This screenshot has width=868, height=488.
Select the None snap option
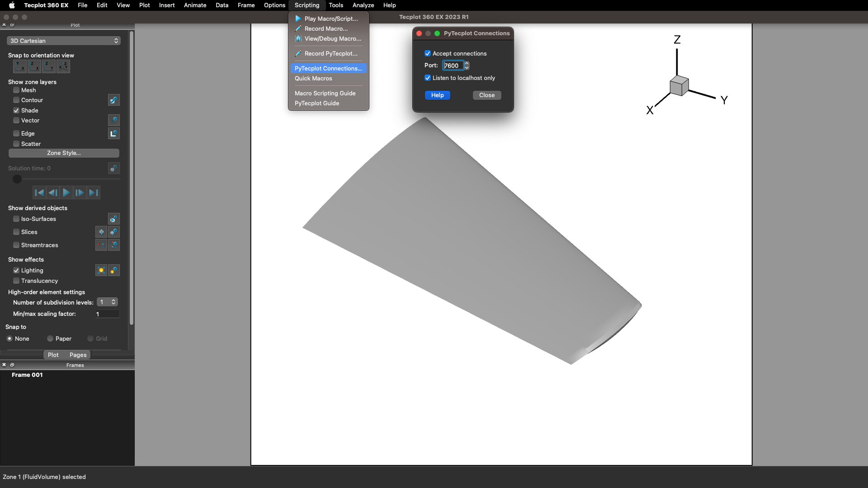[9, 338]
